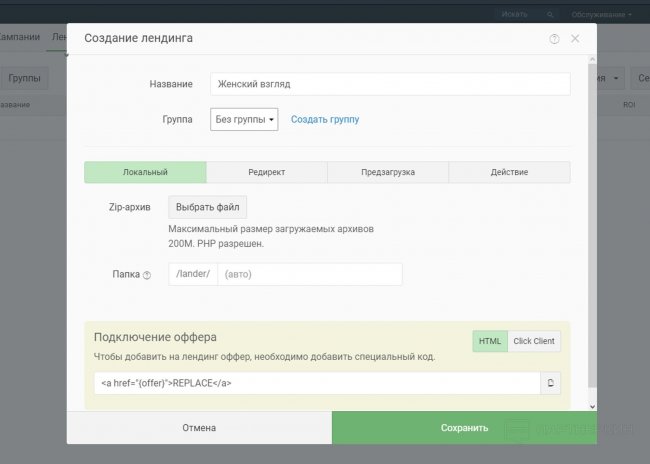Click the Отмена button
This screenshot has width=650, height=464.
(199, 428)
